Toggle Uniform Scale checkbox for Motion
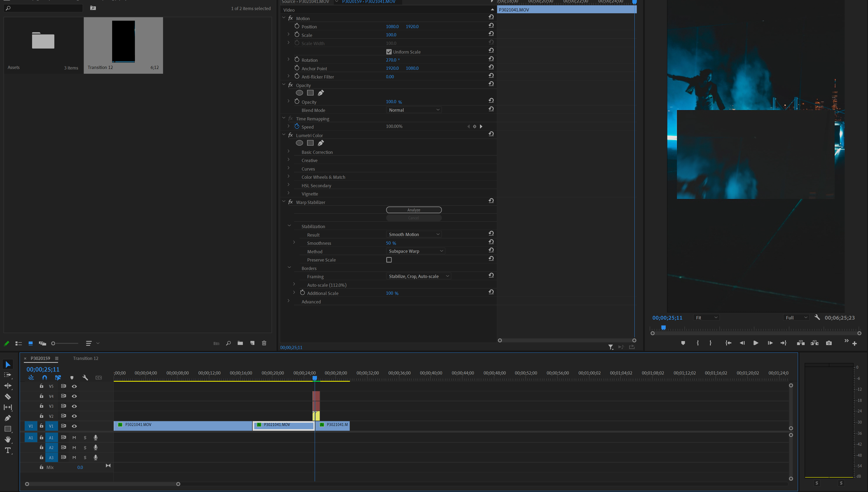Image resolution: width=868 pixels, height=492 pixels. (389, 52)
